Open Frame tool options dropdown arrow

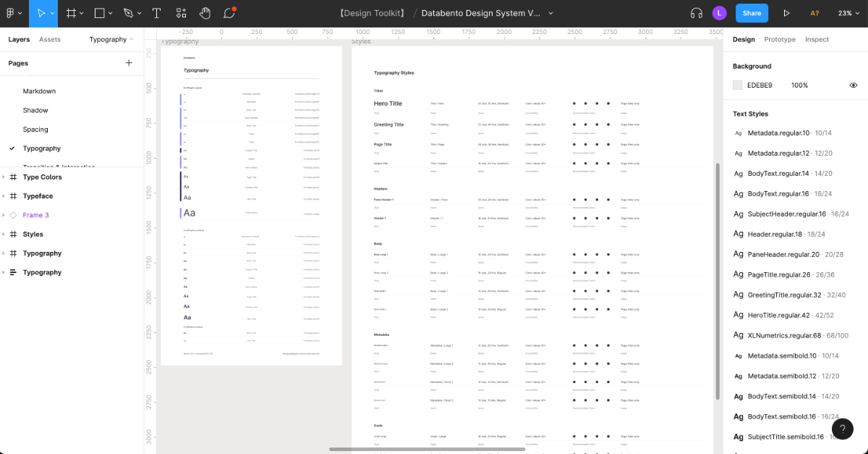coord(81,14)
